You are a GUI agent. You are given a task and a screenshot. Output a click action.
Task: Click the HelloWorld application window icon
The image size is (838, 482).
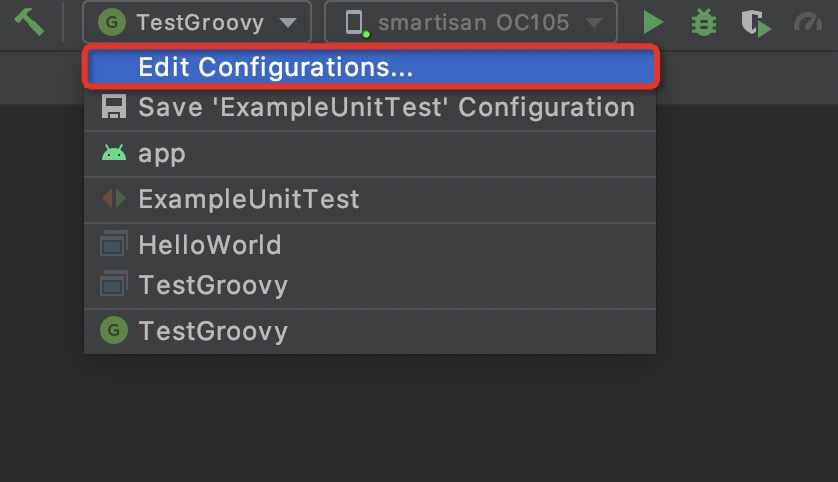[114, 244]
